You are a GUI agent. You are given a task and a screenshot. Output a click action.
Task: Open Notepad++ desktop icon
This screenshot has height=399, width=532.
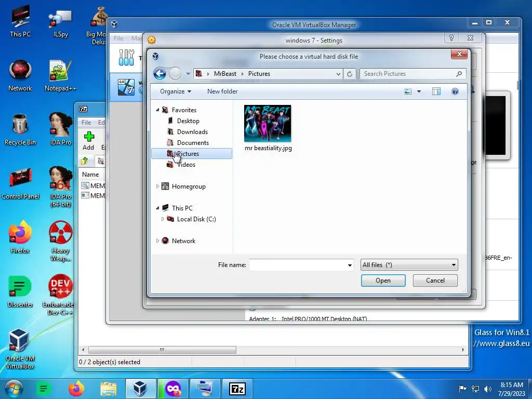pos(60,75)
